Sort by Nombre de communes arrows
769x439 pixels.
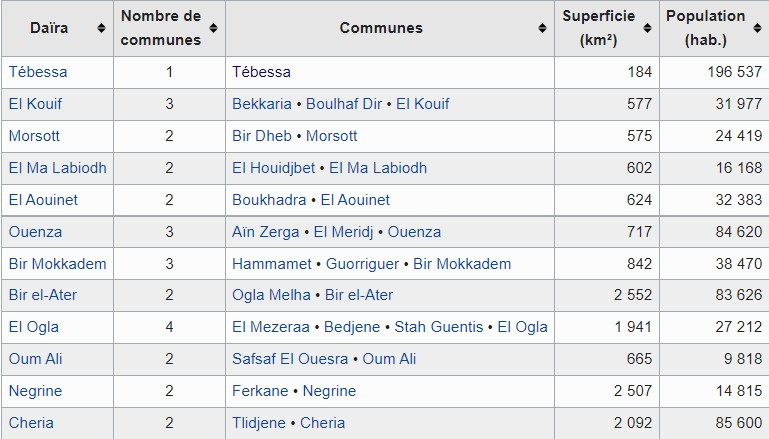point(213,28)
